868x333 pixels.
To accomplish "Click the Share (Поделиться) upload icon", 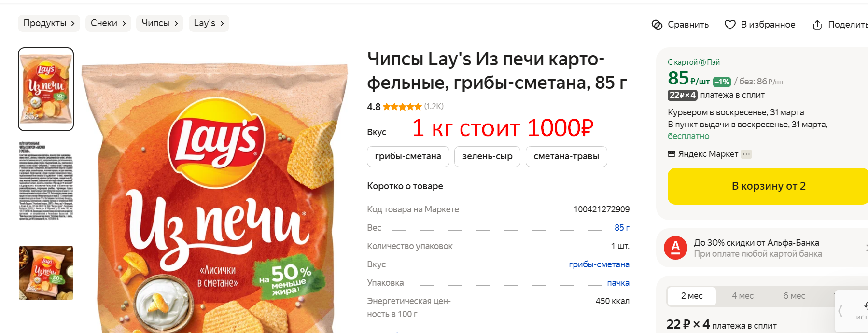I will (817, 25).
